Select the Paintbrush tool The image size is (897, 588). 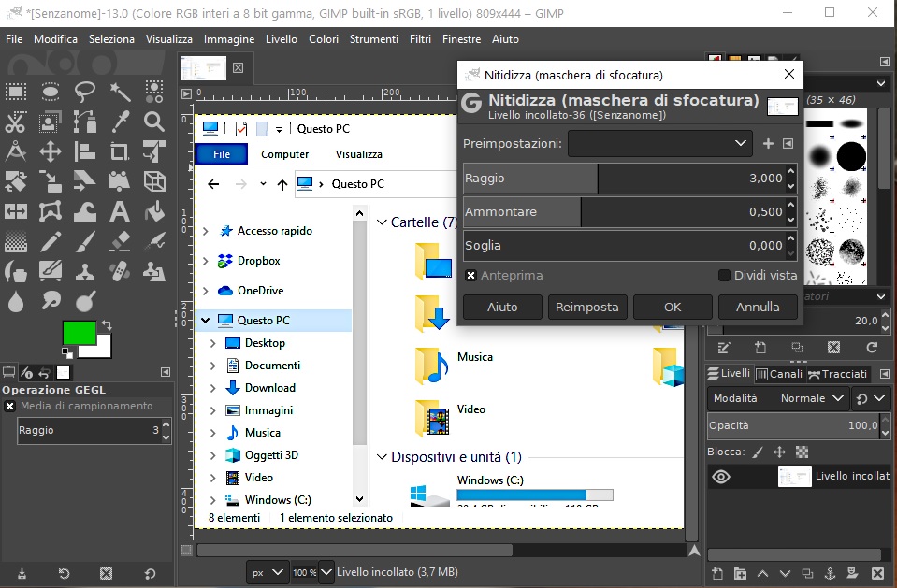(x=85, y=241)
